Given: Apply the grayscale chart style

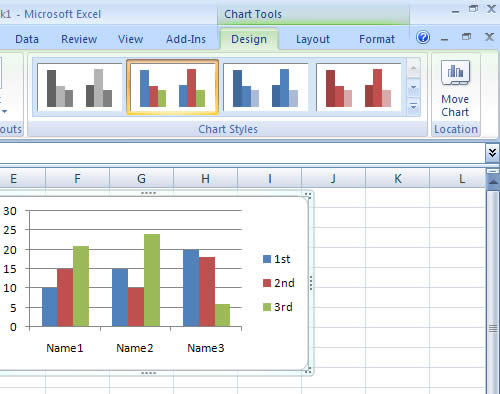Looking at the screenshot, I should [x=79, y=87].
